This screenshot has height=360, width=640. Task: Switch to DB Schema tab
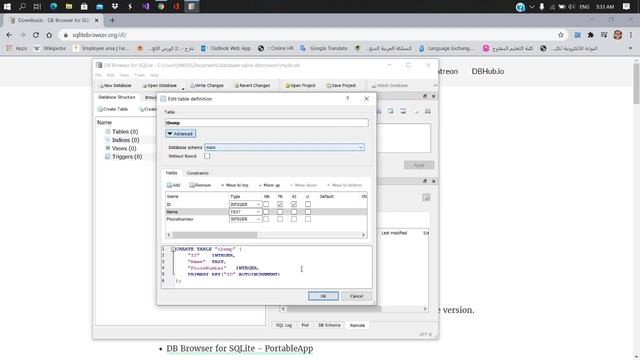(329, 325)
